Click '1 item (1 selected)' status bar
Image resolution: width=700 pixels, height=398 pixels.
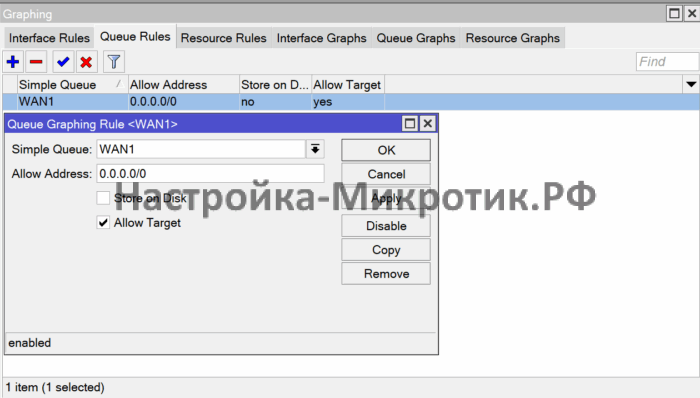coord(55,387)
